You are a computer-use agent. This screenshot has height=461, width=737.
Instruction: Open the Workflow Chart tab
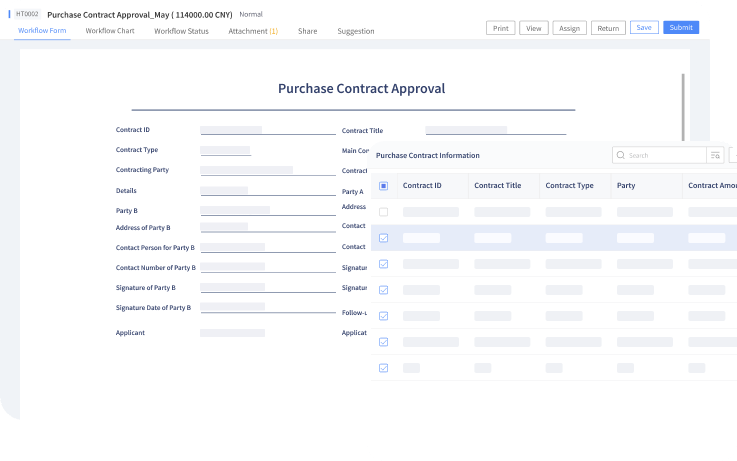[x=110, y=31]
